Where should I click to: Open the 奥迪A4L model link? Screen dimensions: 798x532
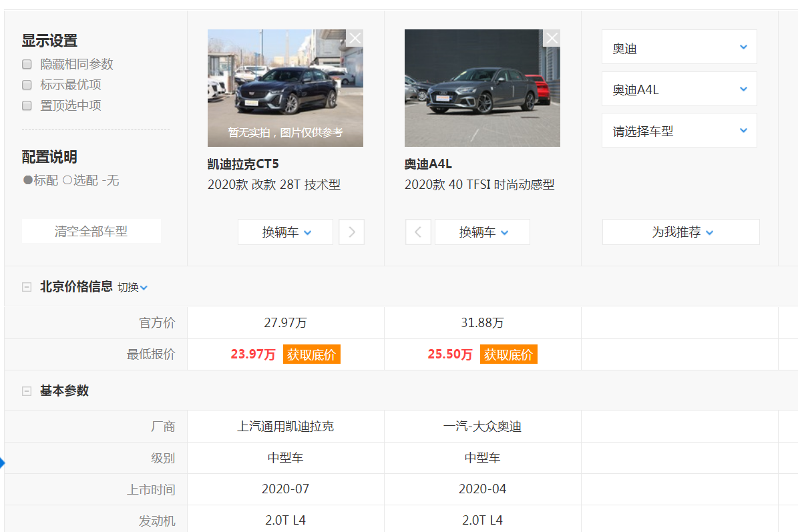pos(428,164)
